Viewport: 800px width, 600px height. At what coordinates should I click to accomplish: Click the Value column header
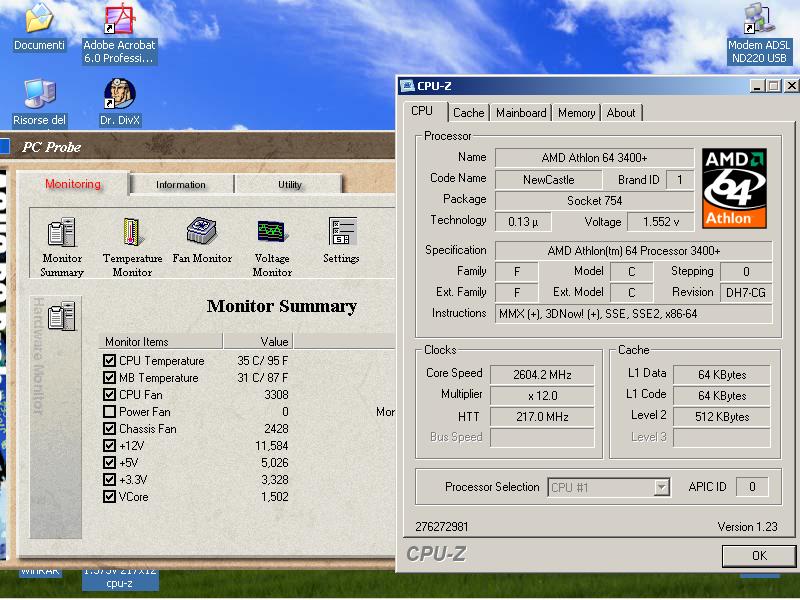point(258,341)
